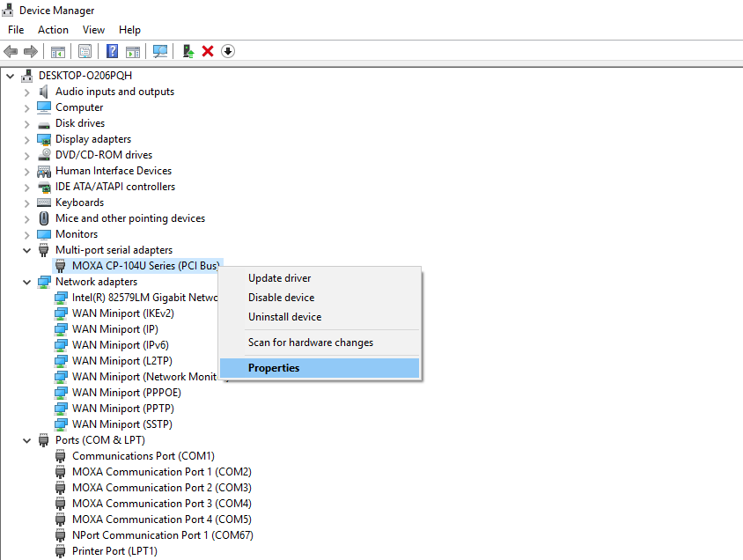This screenshot has width=743, height=560.
Task: Toggle the Show/Hide Console Tree icon
Action: pyautogui.click(x=58, y=51)
